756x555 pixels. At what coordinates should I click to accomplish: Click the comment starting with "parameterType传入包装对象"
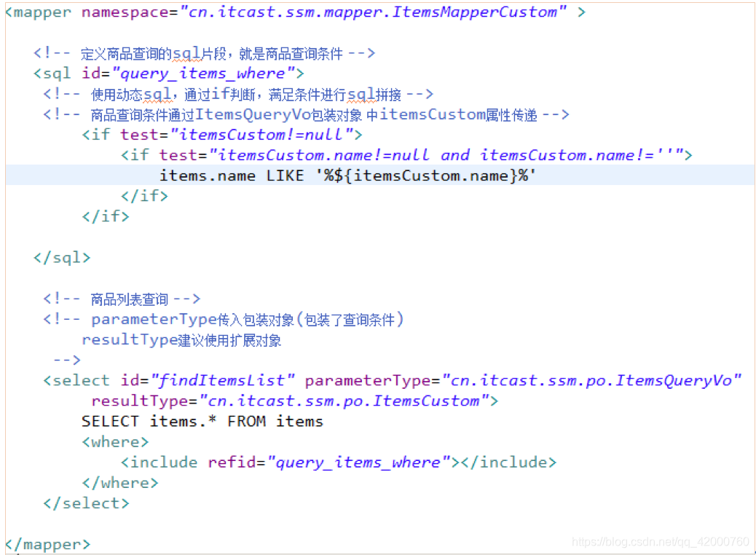(224, 319)
